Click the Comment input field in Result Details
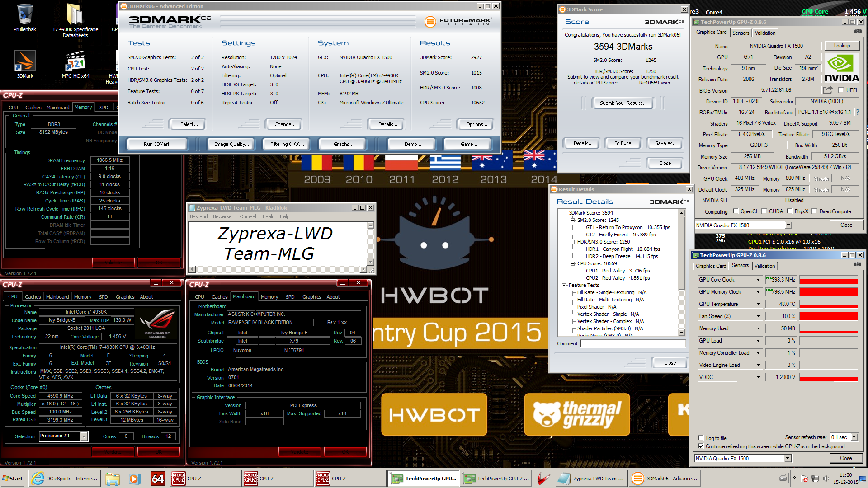868x488 pixels. [633, 344]
